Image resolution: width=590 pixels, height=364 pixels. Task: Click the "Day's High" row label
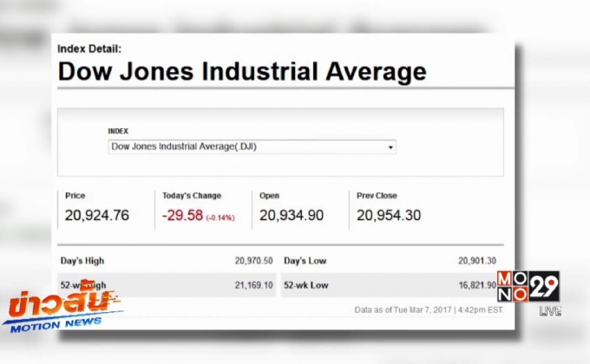coord(84,261)
